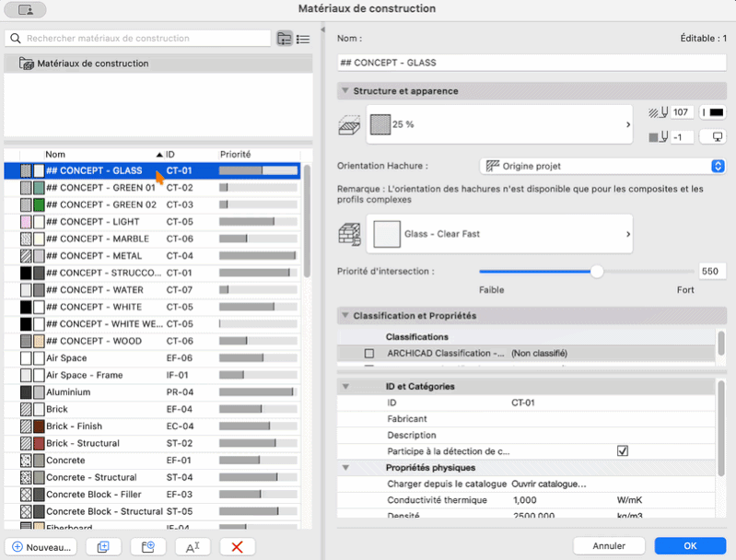Click the duplicate material icon button
736x560 pixels.
coord(103,547)
